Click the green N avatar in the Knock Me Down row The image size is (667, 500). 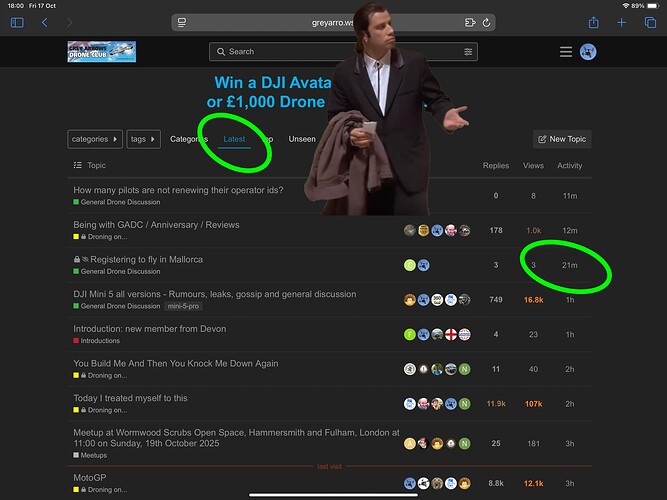pos(465,369)
